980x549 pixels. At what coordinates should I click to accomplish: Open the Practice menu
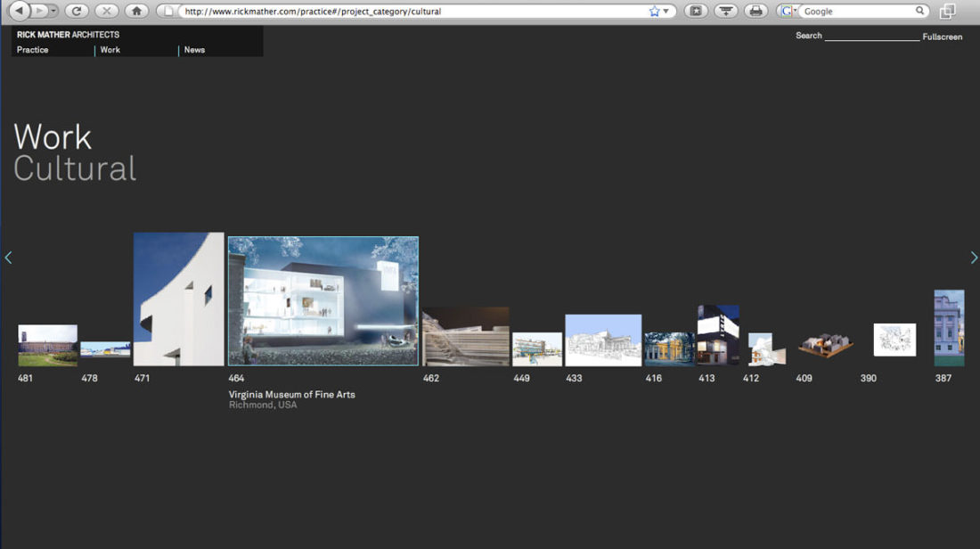[32, 49]
